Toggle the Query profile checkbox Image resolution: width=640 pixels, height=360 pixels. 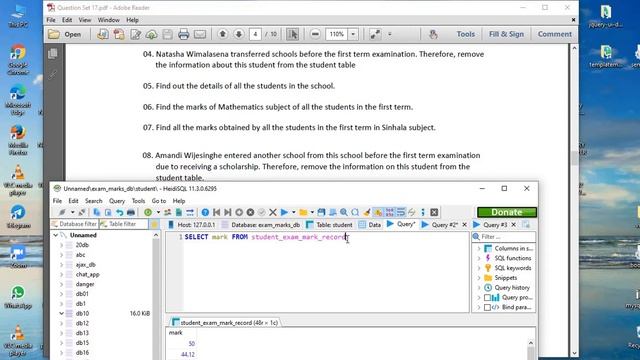[x=487, y=298]
